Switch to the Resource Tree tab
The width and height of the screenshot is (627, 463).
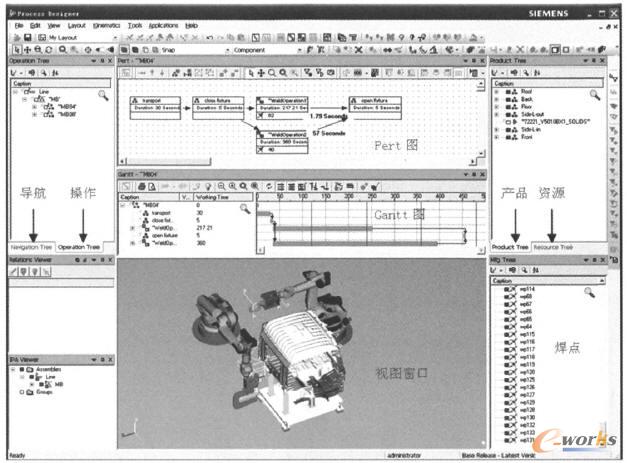pos(552,246)
